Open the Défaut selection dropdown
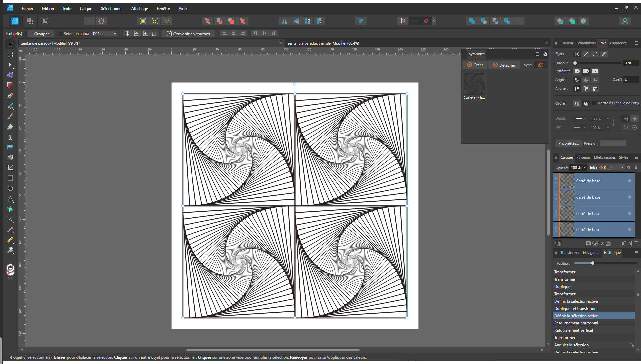The height and width of the screenshot is (364, 641). tap(104, 34)
